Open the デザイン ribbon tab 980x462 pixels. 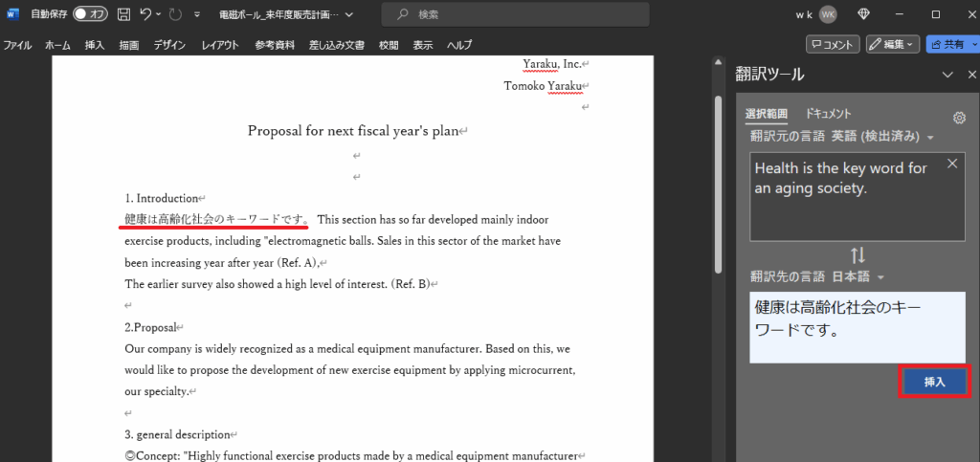click(x=170, y=45)
